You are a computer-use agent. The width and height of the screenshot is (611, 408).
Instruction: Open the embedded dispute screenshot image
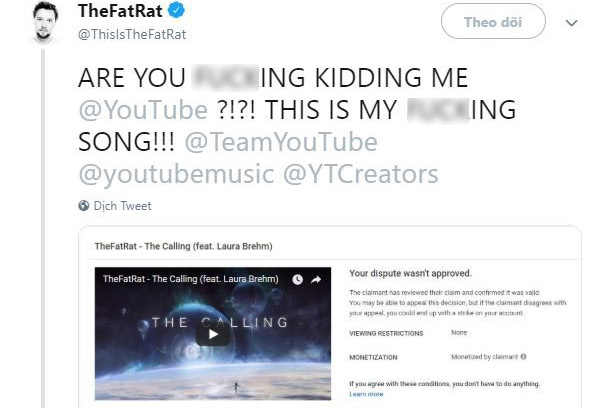point(330,320)
